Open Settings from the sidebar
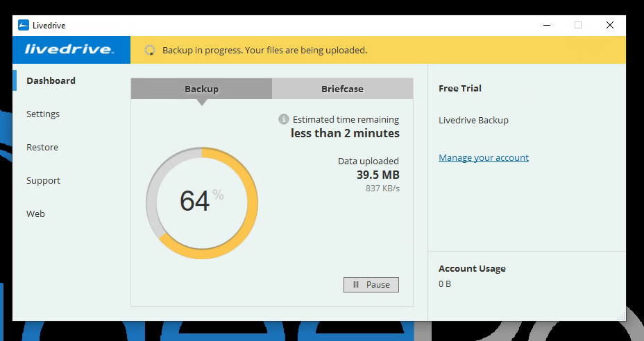This screenshot has height=341, width=644. click(43, 114)
